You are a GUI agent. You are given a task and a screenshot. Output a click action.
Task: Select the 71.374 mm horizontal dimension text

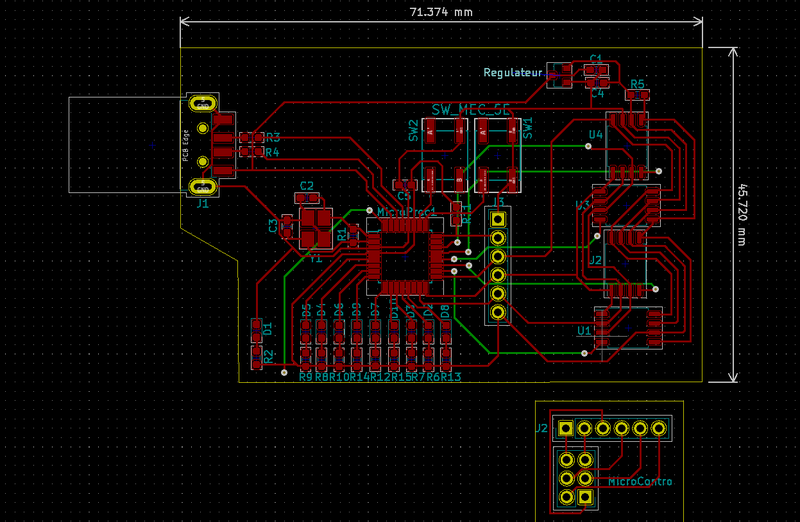pyautogui.click(x=440, y=12)
